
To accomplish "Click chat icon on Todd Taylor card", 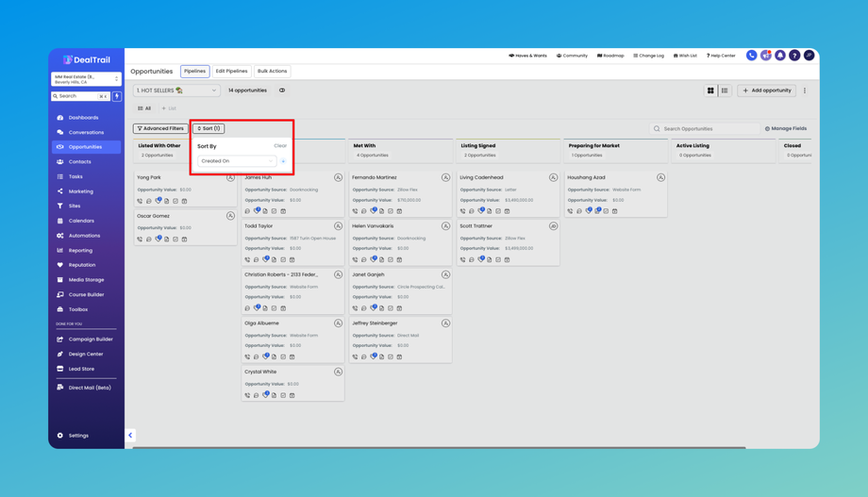I will click(257, 259).
